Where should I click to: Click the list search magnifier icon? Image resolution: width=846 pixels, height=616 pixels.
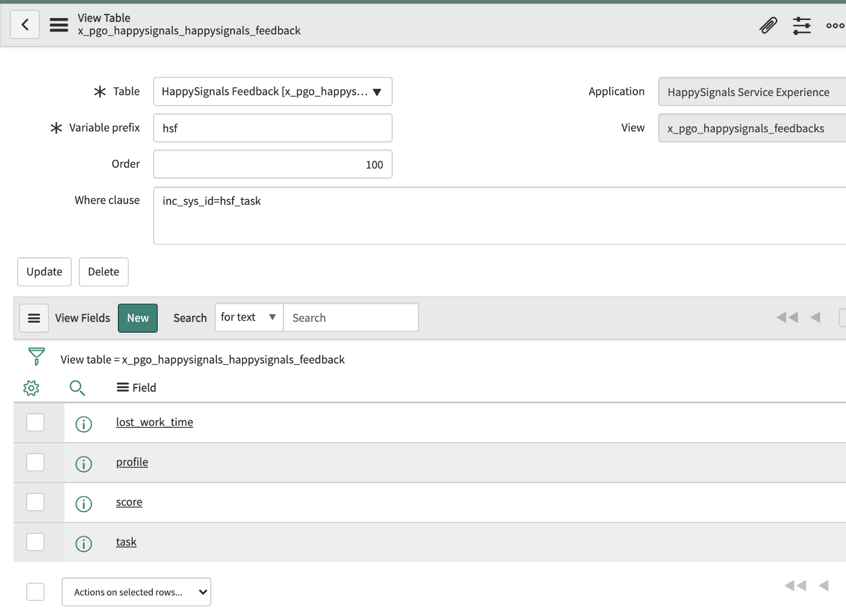pos(77,388)
